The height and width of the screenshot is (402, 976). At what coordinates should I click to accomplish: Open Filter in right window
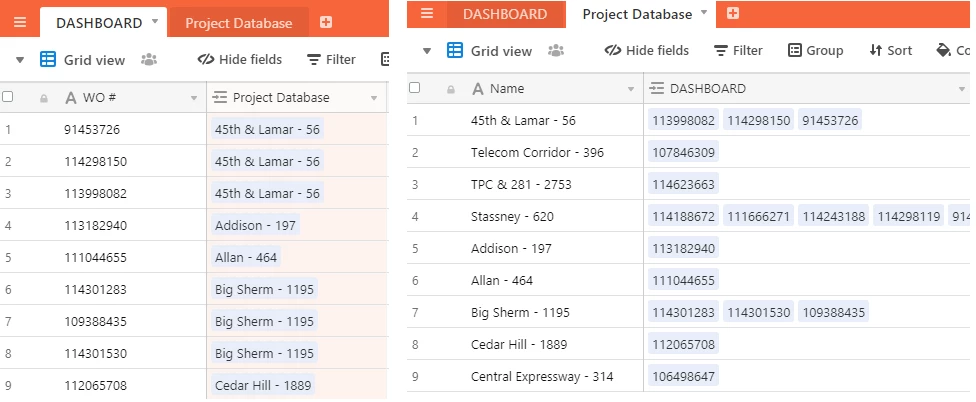pos(738,50)
